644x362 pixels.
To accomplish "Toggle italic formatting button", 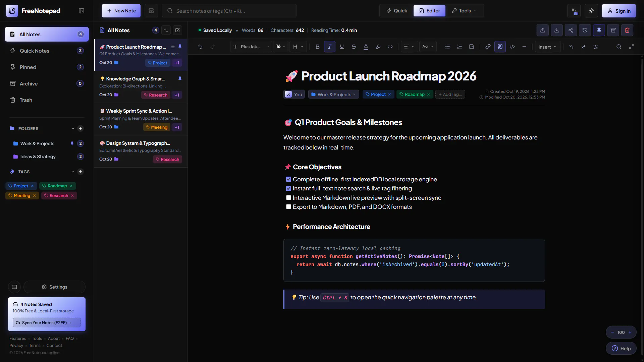I will [329, 47].
